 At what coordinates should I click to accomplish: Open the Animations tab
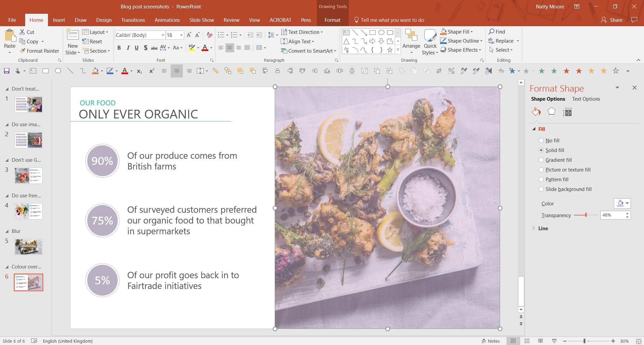coord(167,20)
